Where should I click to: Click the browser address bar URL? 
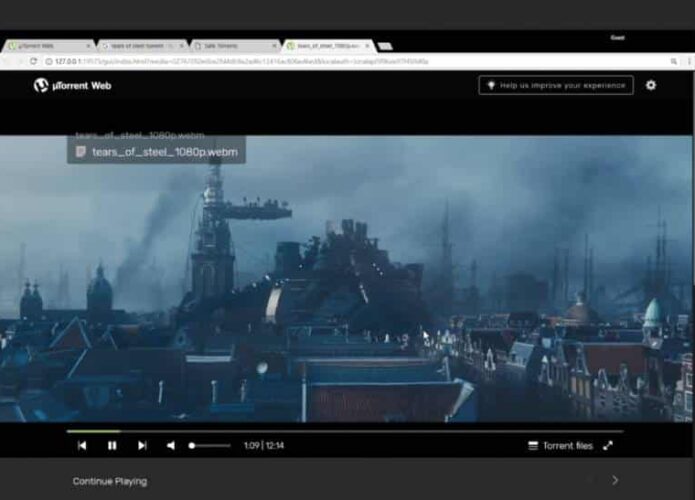coord(242,61)
